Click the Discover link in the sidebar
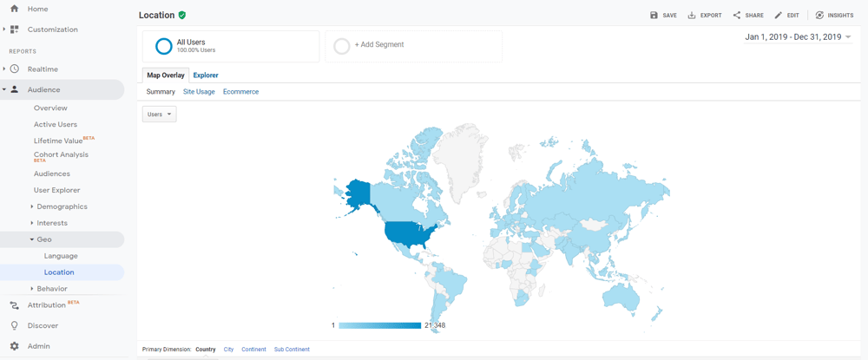Viewport: 868px width, 360px height. (x=43, y=325)
